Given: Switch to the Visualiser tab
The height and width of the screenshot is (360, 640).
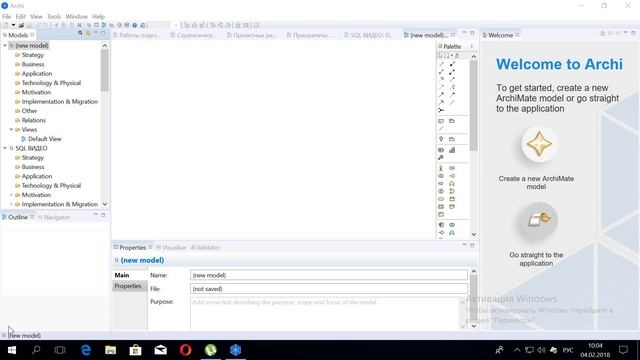Looking at the screenshot, I should pos(171,247).
